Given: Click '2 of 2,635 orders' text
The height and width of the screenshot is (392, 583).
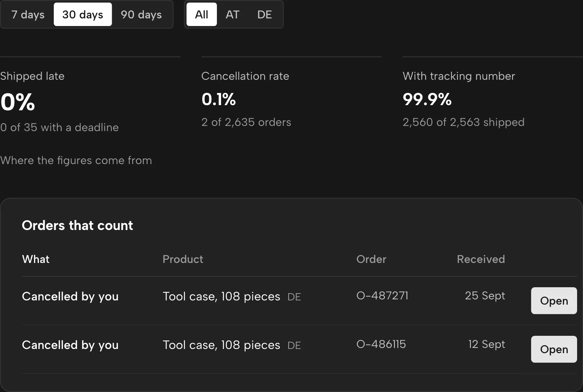Looking at the screenshot, I should (x=246, y=122).
